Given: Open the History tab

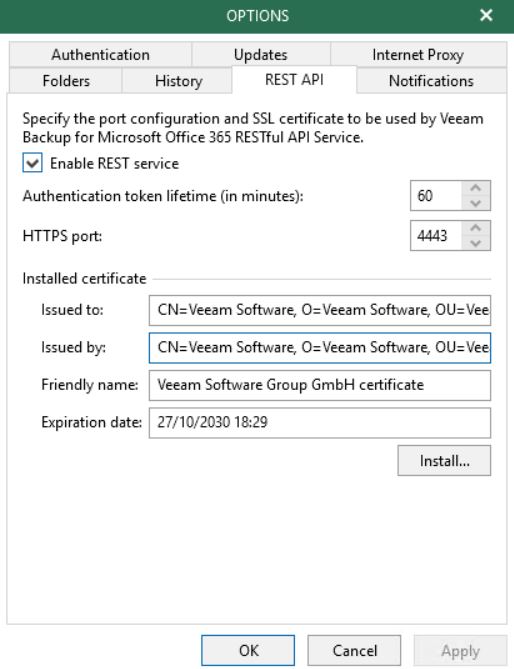Looking at the screenshot, I should click(x=178, y=81).
